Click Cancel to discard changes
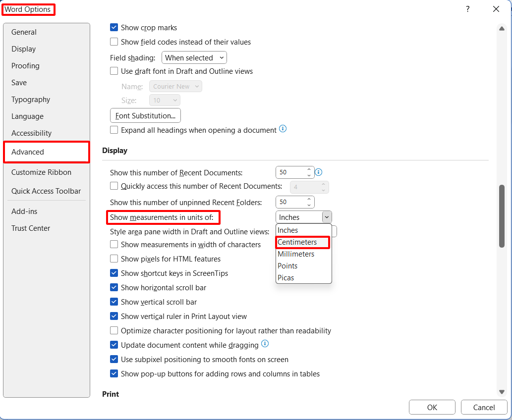 484,407
